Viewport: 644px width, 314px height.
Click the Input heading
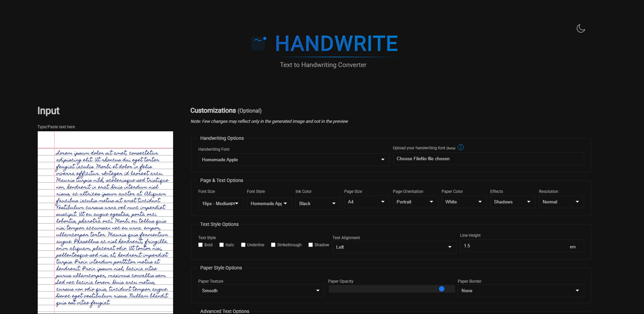click(48, 111)
